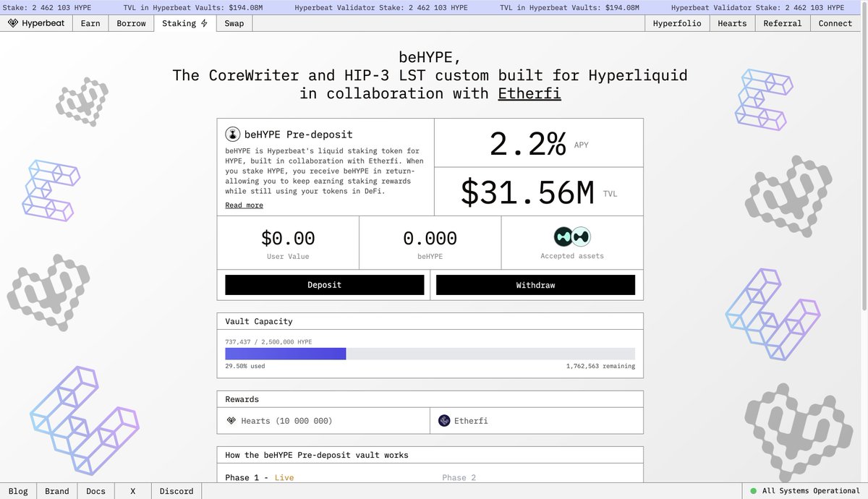This screenshot has height=499, width=868.
Task: Open the Earn tab
Action: (90, 23)
